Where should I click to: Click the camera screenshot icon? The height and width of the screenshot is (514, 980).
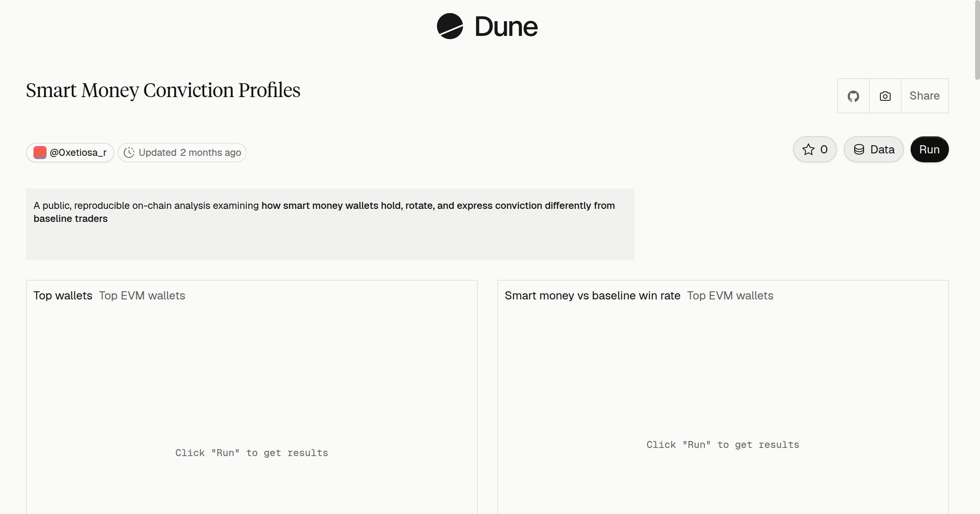click(885, 96)
